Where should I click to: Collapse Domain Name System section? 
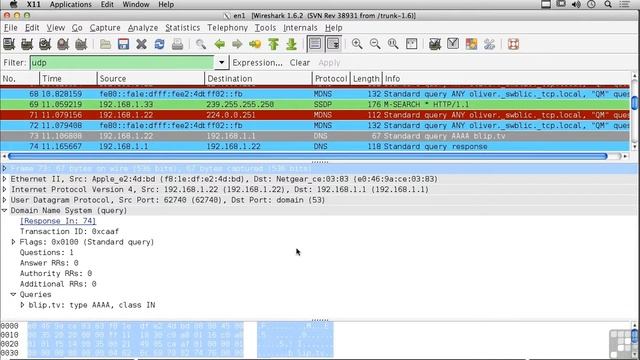point(4,211)
